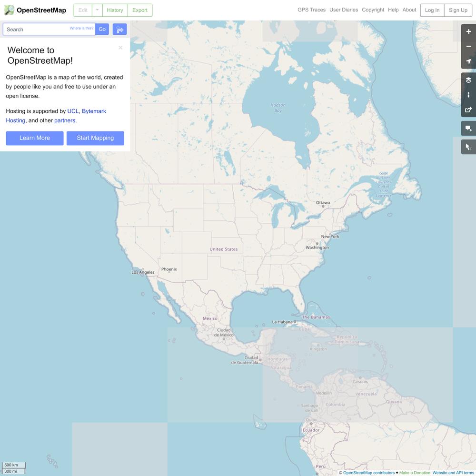The height and width of the screenshot is (476, 476).
Task: Click the Learn More button
Action: tap(35, 138)
